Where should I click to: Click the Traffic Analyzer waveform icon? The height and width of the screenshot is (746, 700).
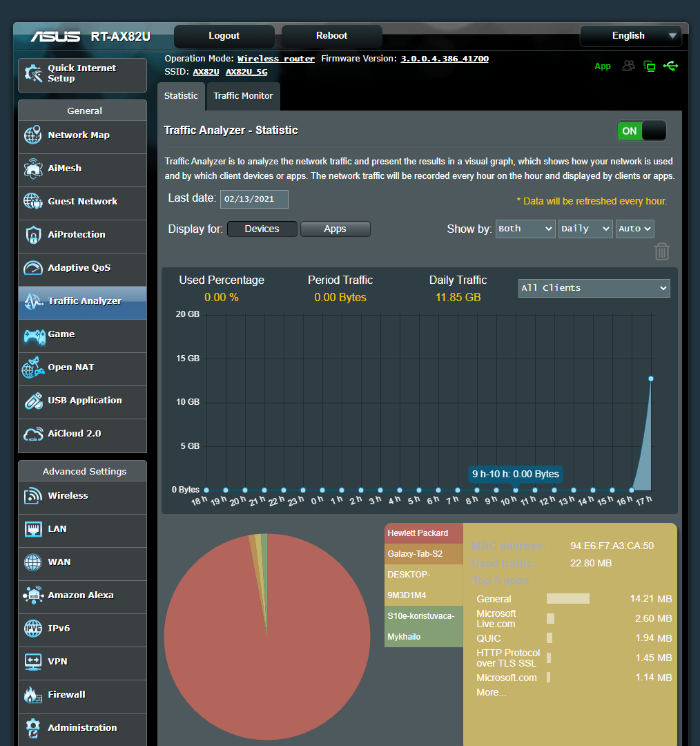pyautogui.click(x=34, y=301)
